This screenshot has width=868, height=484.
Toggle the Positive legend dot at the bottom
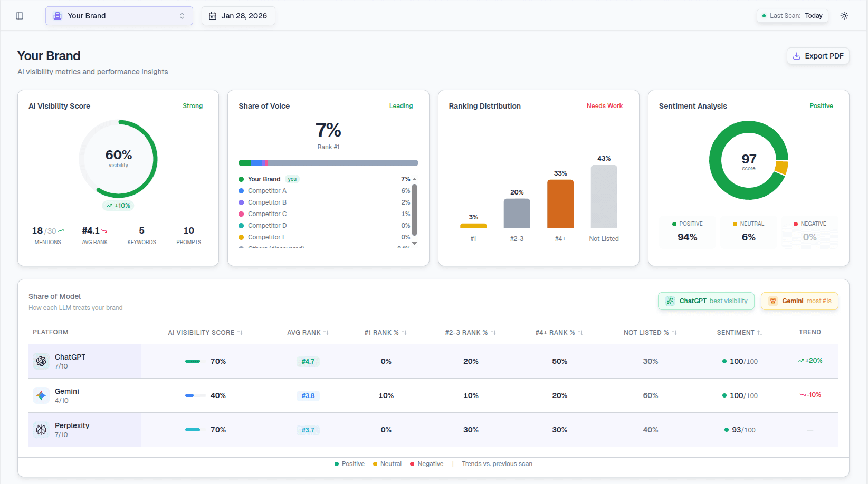point(336,464)
